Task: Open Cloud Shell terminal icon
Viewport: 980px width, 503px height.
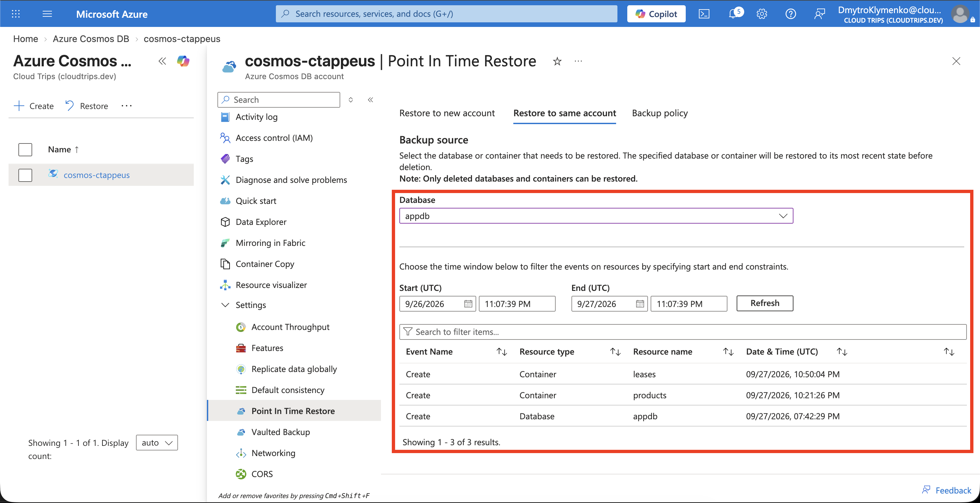Action: tap(704, 14)
